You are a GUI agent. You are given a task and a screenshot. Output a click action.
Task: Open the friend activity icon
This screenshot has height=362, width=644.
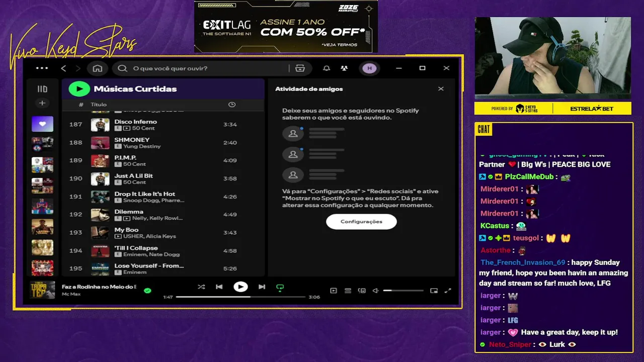point(344,68)
